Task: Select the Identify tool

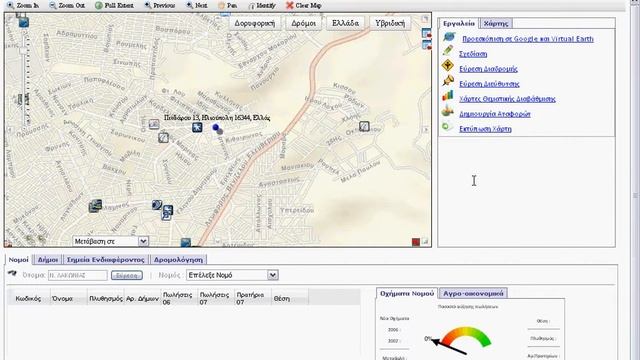Action: (262, 5)
